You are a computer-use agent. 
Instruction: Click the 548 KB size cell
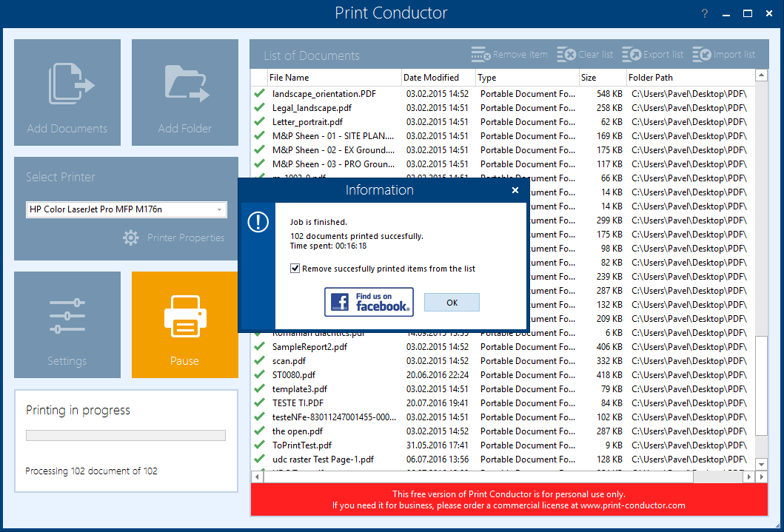(x=609, y=94)
